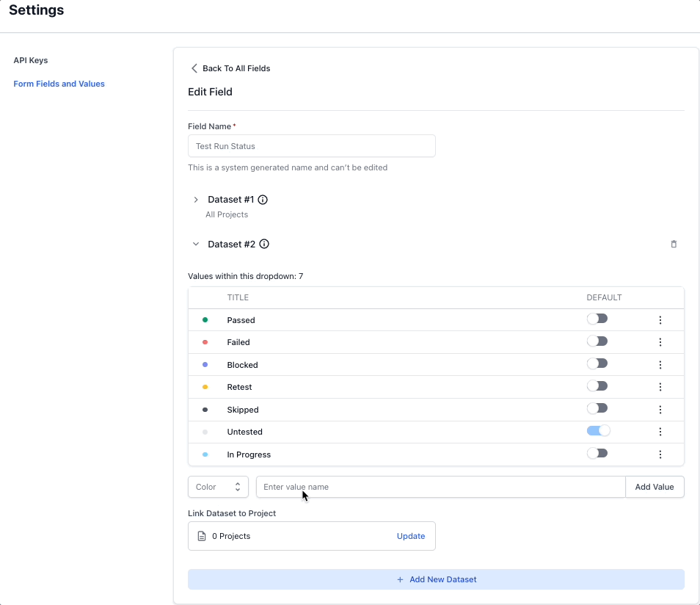The image size is (700, 605).
Task: Click info icon next to Dataset #2
Action: tap(264, 244)
